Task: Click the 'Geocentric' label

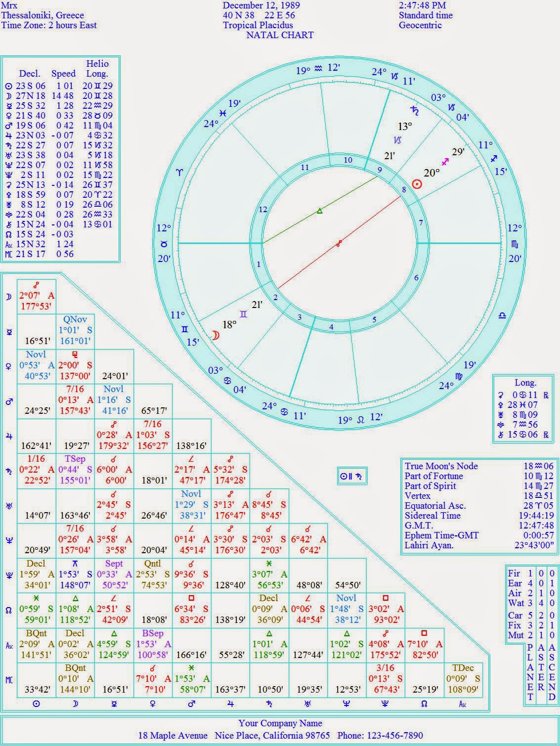Action: (x=420, y=25)
